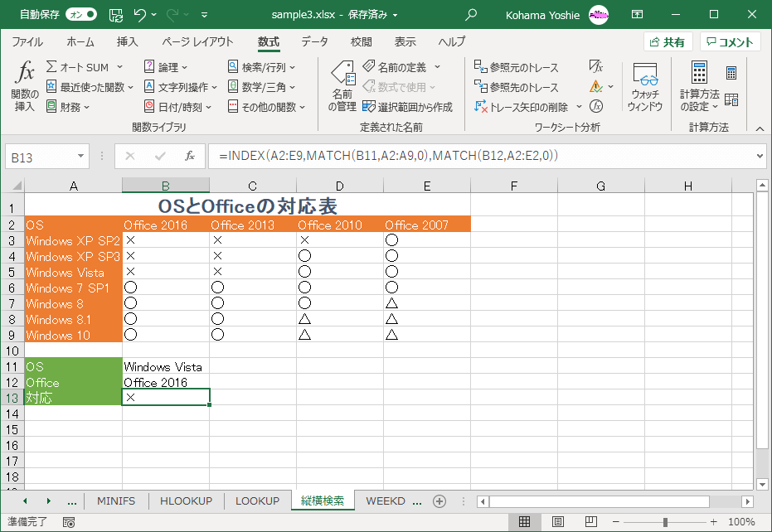Click Trace Precedents (参照元のトレース)
Viewport: 772px width, 532px height.
pyautogui.click(x=517, y=67)
